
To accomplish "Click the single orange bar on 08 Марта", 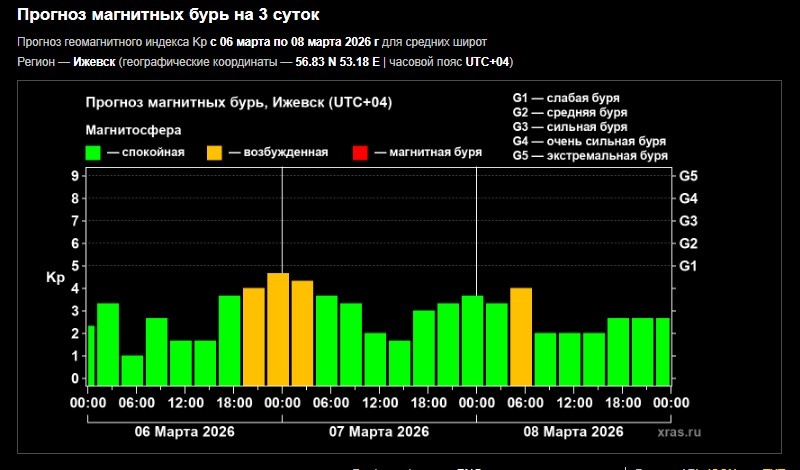I will pos(521,337).
